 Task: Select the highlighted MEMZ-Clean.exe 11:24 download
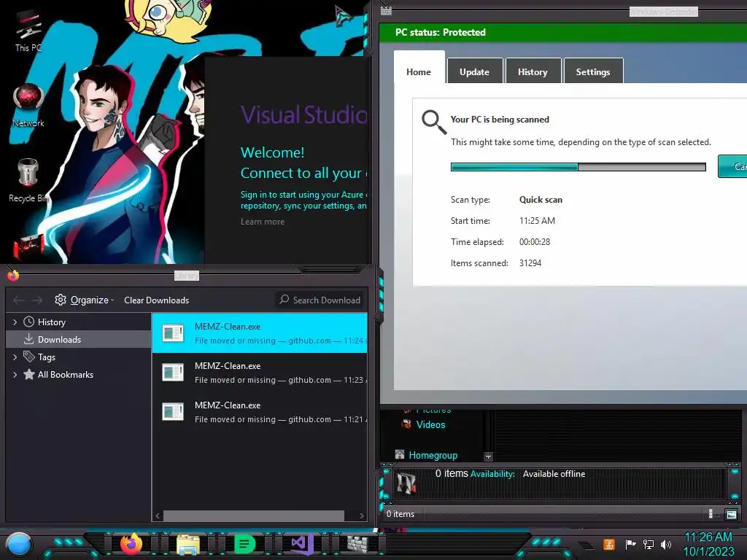pyautogui.click(x=260, y=332)
